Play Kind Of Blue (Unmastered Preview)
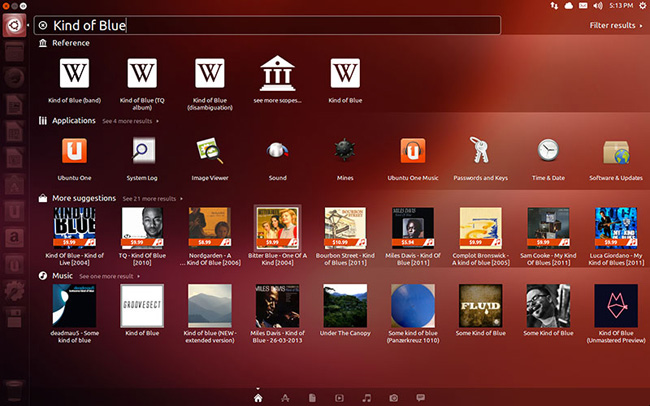Viewport: 650px width, 406px height. pos(616,306)
